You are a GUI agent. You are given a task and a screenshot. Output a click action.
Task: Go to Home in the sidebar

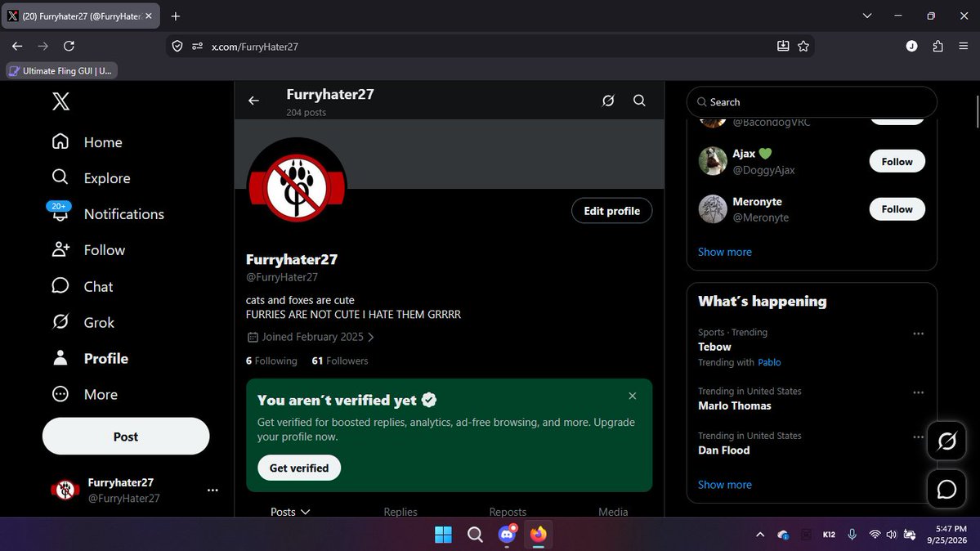[87, 142]
